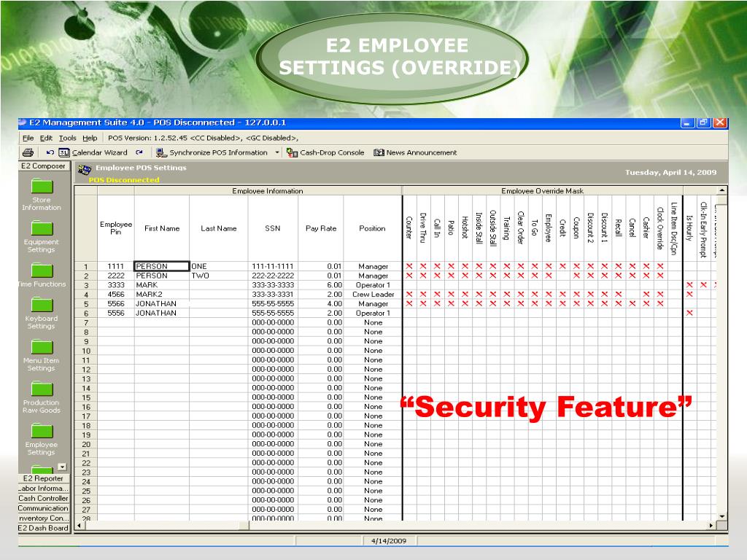Open Communication panel
Screen dimensions: 747x560
pyautogui.click(x=43, y=508)
